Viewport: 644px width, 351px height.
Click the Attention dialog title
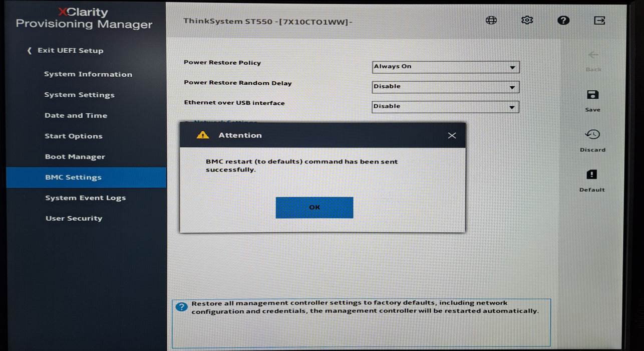[x=240, y=135]
